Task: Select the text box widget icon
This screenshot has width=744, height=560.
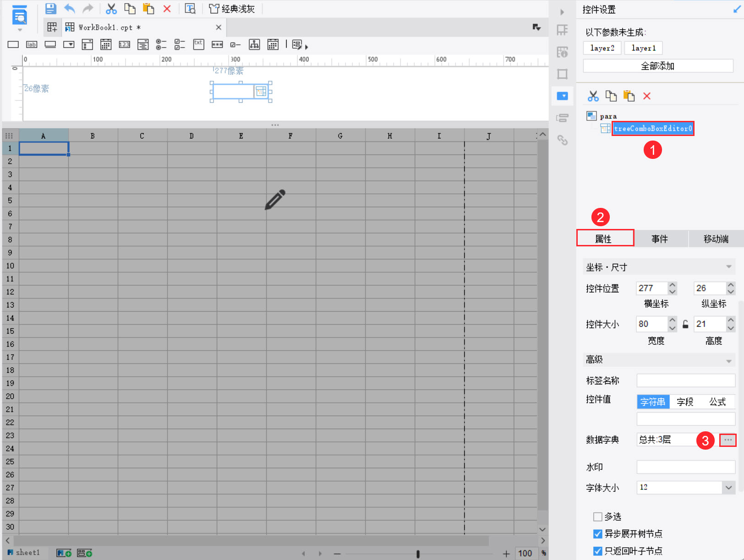Action: pos(13,44)
